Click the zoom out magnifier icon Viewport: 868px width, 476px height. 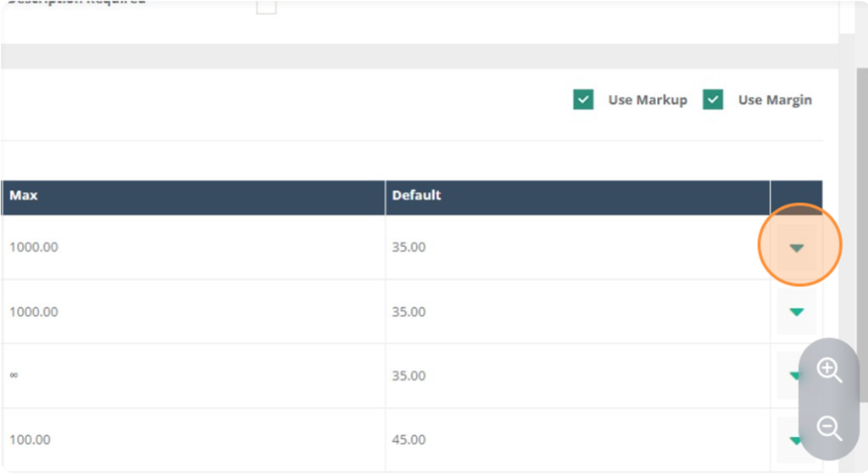(829, 428)
